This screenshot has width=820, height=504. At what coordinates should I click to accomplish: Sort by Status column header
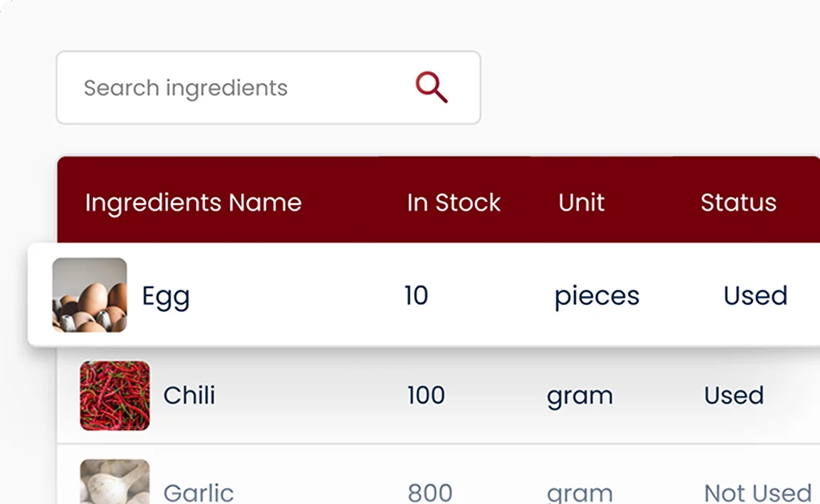coord(738,202)
